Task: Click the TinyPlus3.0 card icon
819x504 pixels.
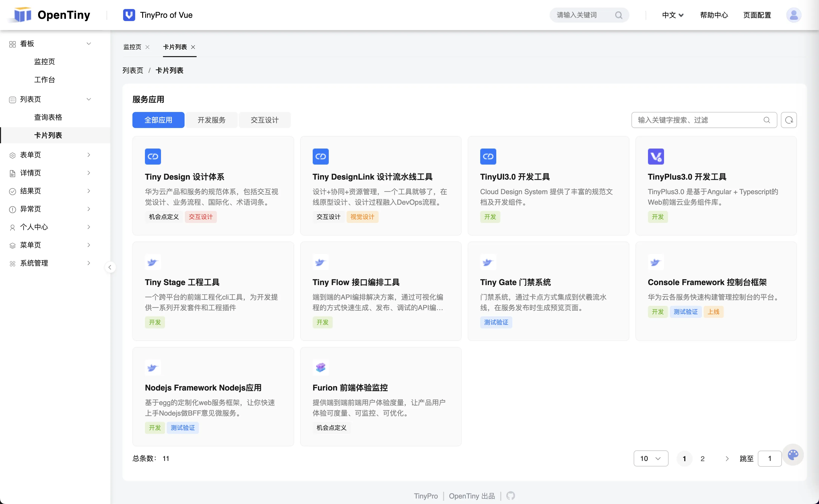Action: tap(656, 157)
